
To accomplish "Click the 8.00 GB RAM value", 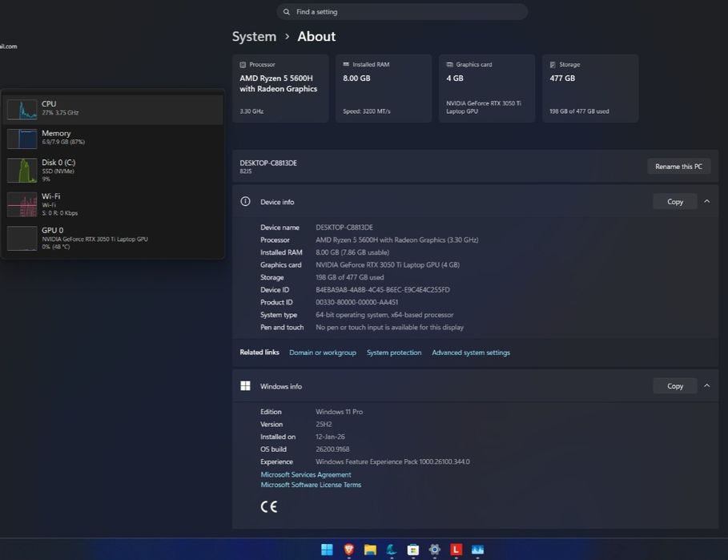I will point(356,78).
